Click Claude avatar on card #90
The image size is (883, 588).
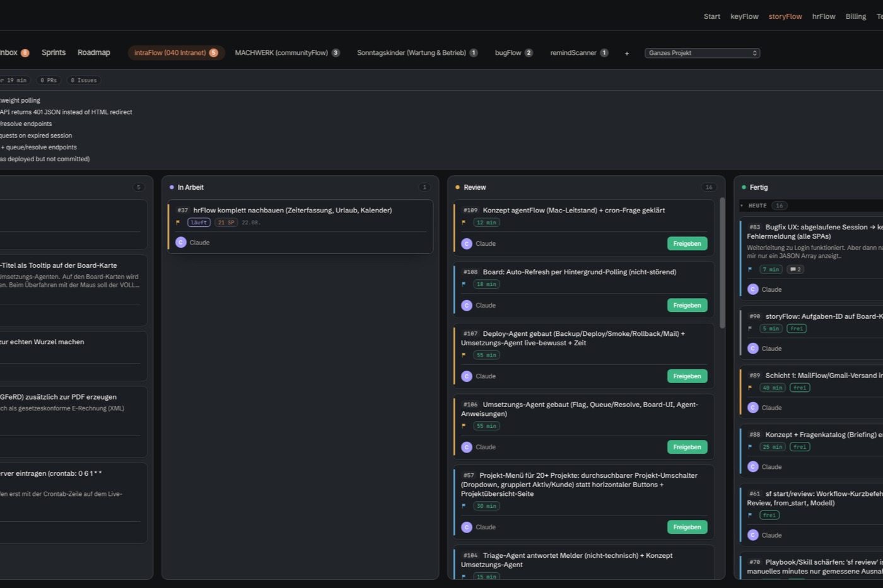[752, 349]
